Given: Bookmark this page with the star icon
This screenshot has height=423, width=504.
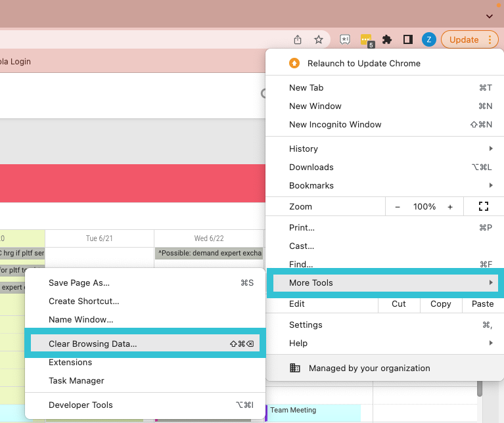Looking at the screenshot, I should [319, 39].
